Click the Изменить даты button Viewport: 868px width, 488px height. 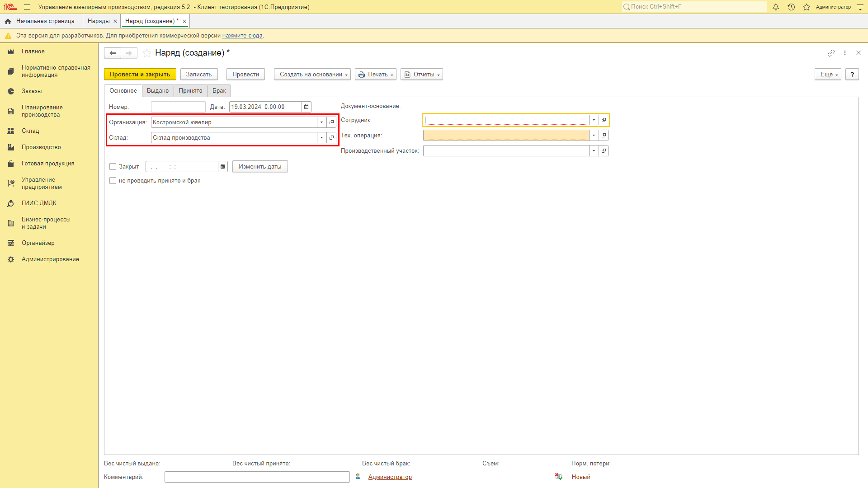click(260, 167)
